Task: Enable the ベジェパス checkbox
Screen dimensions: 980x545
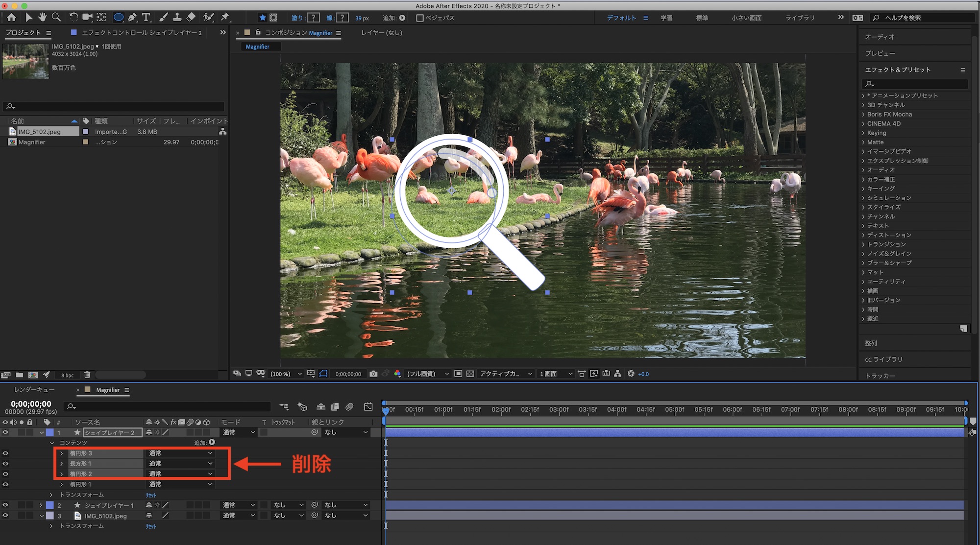Action: point(420,18)
